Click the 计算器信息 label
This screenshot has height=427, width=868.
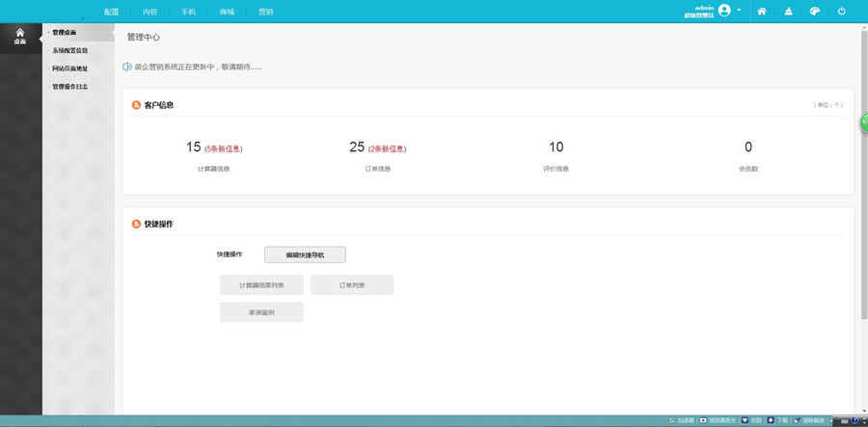[214, 169]
